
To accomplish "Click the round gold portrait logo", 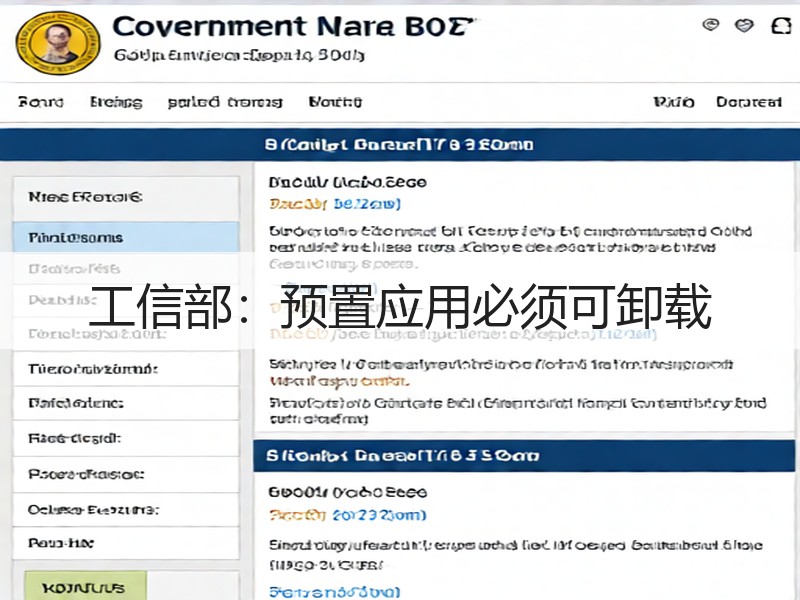I will [x=58, y=43].
